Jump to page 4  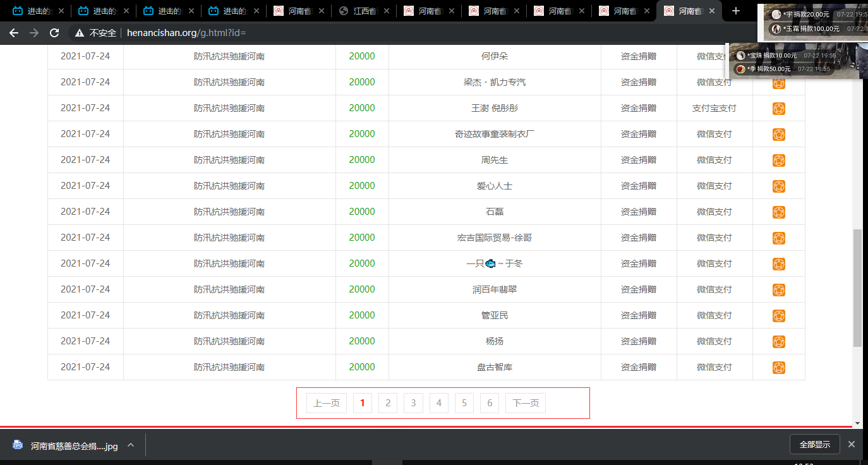[439, 403]
